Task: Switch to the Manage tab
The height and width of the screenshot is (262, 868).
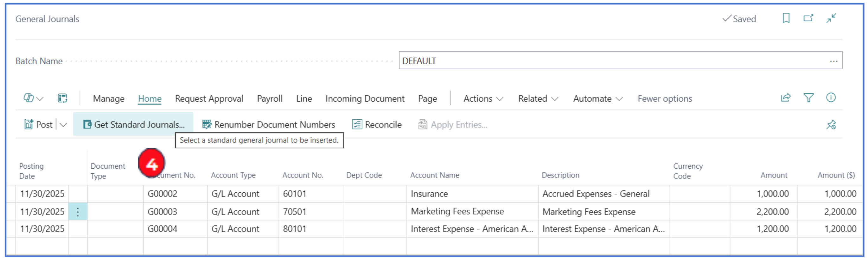Action: 108,99
